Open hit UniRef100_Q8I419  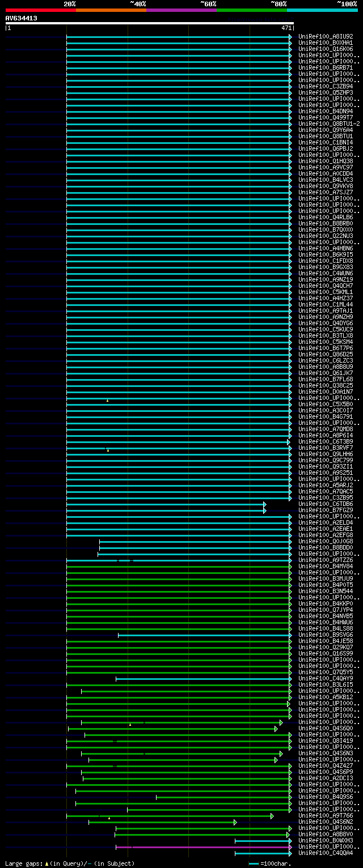pos(326,741)
